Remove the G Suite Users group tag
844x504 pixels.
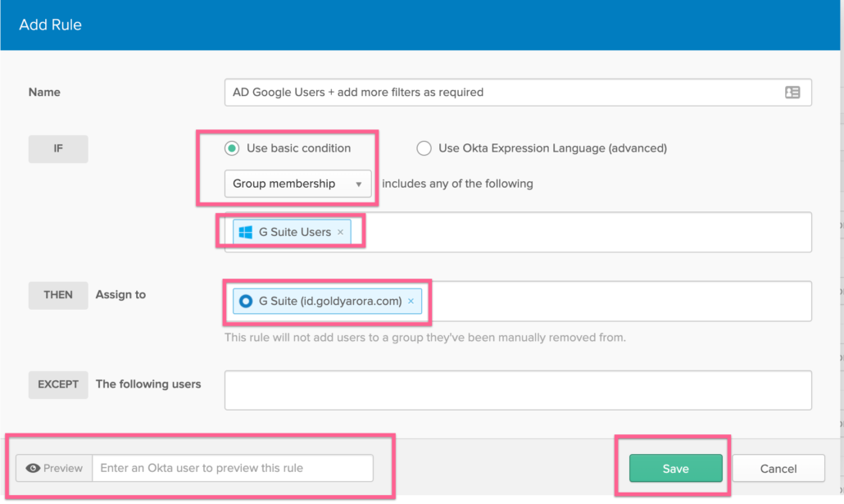[x=340, y=232]
